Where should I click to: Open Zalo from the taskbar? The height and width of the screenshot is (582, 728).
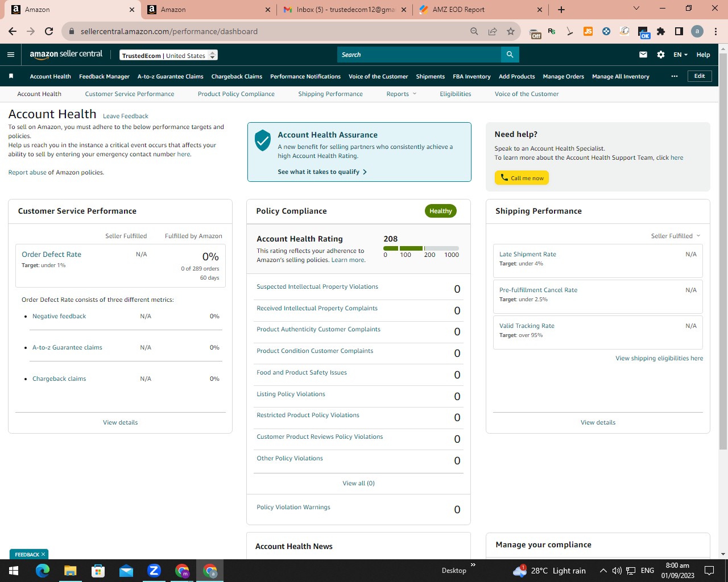coord(154,571)
